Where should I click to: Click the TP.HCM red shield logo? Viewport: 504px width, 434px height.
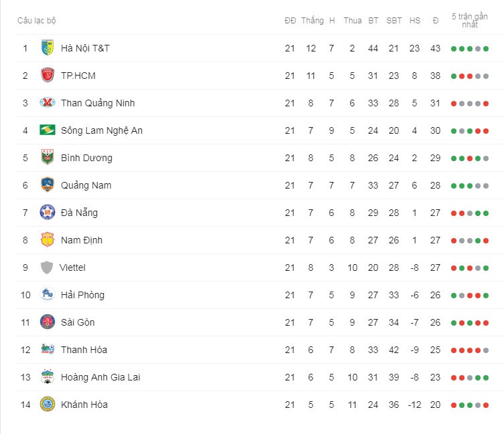point(48,75)
